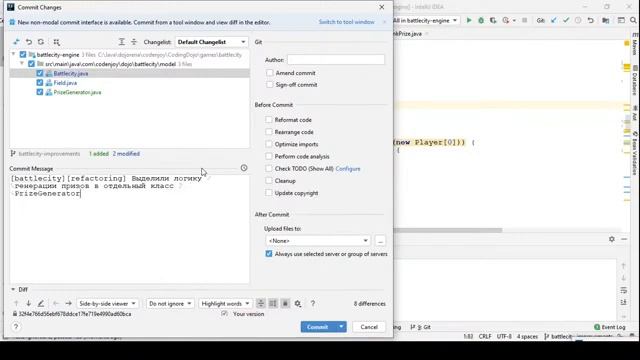
Task: Click Git commit green checkmark in IntelliJ toolbar
Action: pyautogui.click(x=566, y=20)
